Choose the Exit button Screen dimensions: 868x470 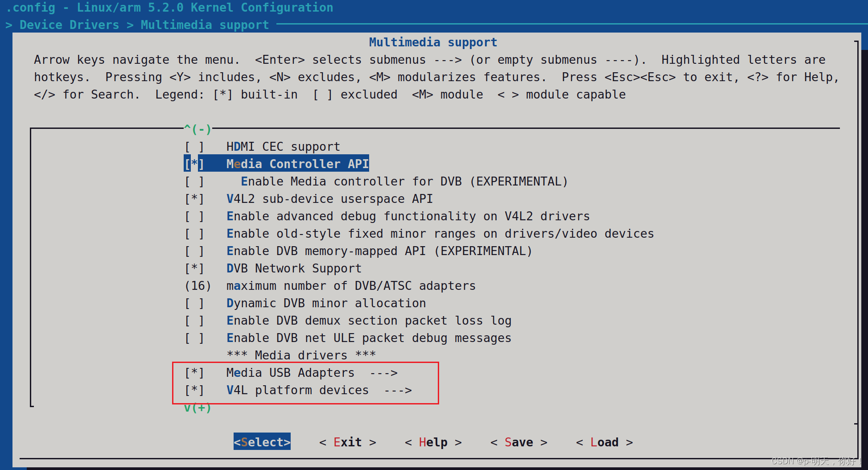[x=348, y=442]
